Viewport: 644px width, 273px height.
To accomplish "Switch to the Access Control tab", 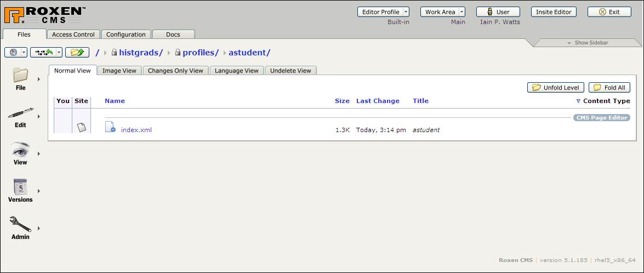I will coord(73,35).
